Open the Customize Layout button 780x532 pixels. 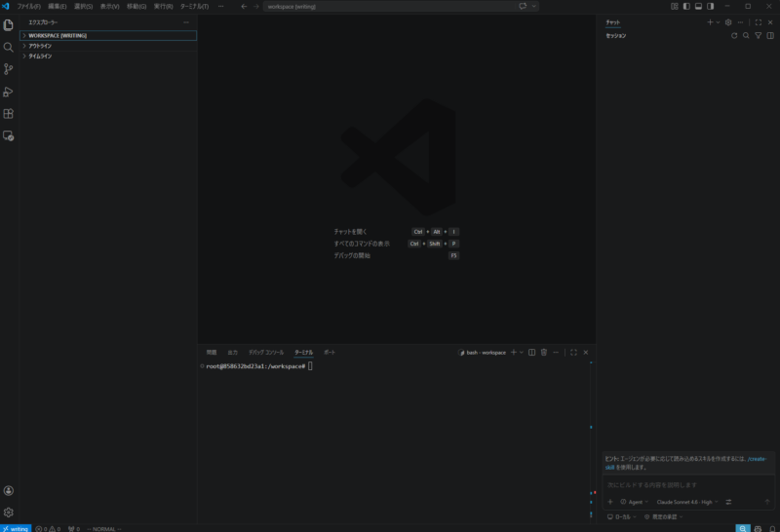[674, 7]
